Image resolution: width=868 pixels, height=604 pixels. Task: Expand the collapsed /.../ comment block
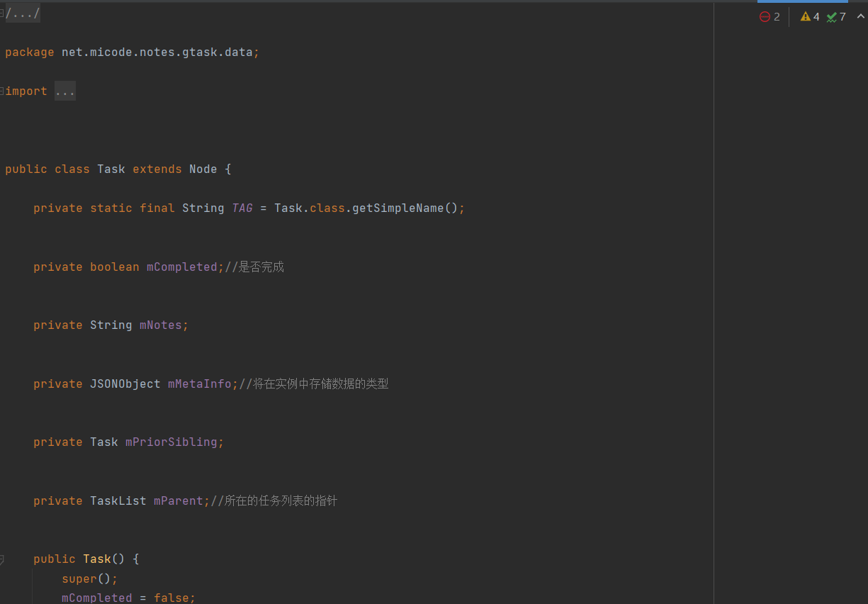pyautogui.click(x=21, y=12)
